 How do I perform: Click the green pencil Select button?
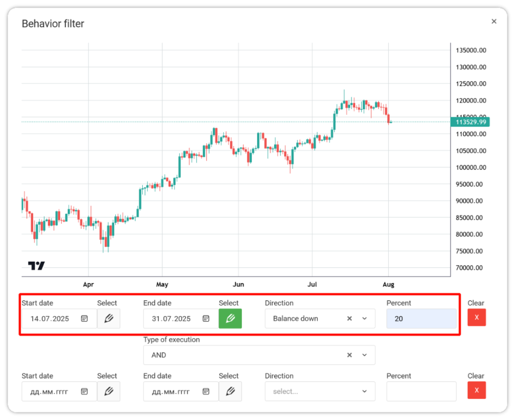tap(230, 318)
